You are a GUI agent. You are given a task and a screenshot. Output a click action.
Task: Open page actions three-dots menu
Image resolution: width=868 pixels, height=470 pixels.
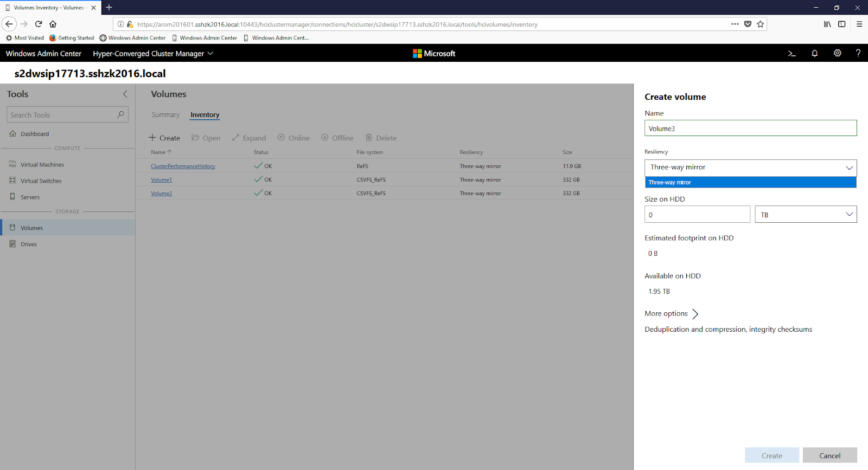735,24
